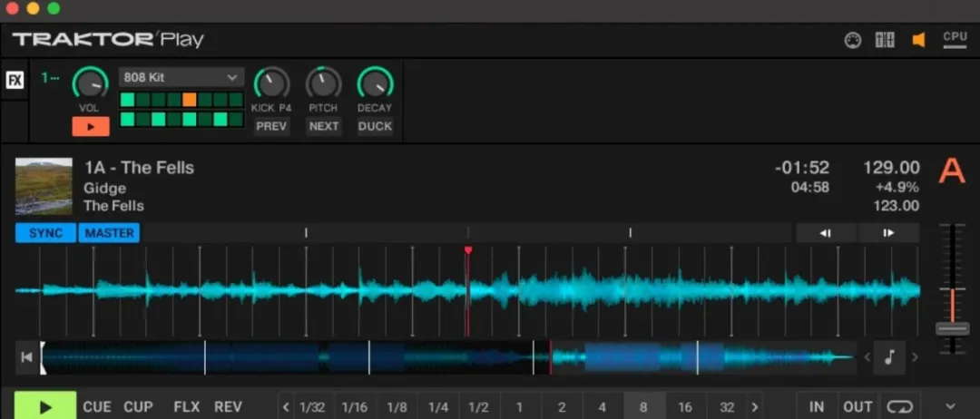Click the CPU load meter
Screen dimensions: 980x419
955,40
